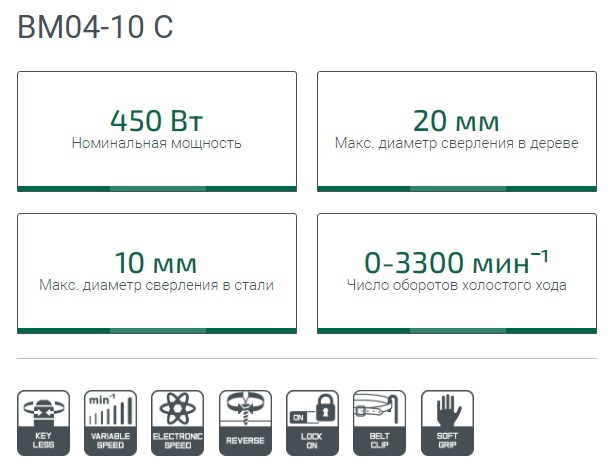Click the Keyless chuck feature icon
Viewport: 613px width, 469px height.
click(x=44, y=423)
